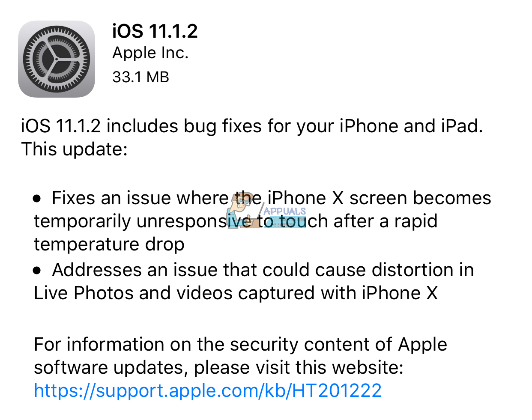Click the 'Apple Inc.' developer name
This screenshot has width=532, height=420.
click(150, 53)
